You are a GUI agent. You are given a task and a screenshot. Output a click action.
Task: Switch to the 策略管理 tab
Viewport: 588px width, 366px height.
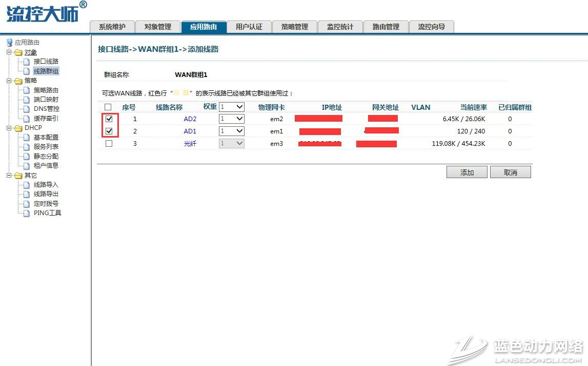(x=295, y=27)
